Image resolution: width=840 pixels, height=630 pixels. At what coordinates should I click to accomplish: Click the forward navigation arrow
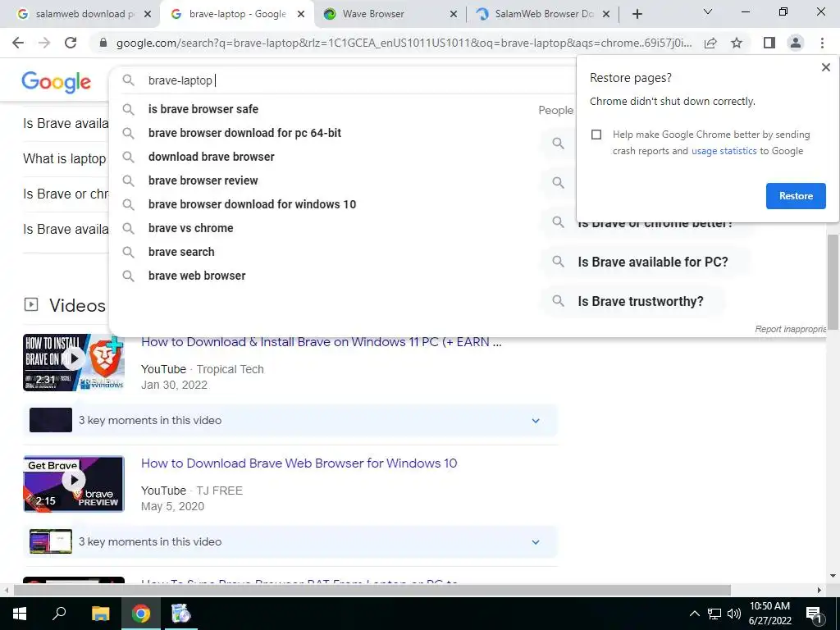[44, 43]
